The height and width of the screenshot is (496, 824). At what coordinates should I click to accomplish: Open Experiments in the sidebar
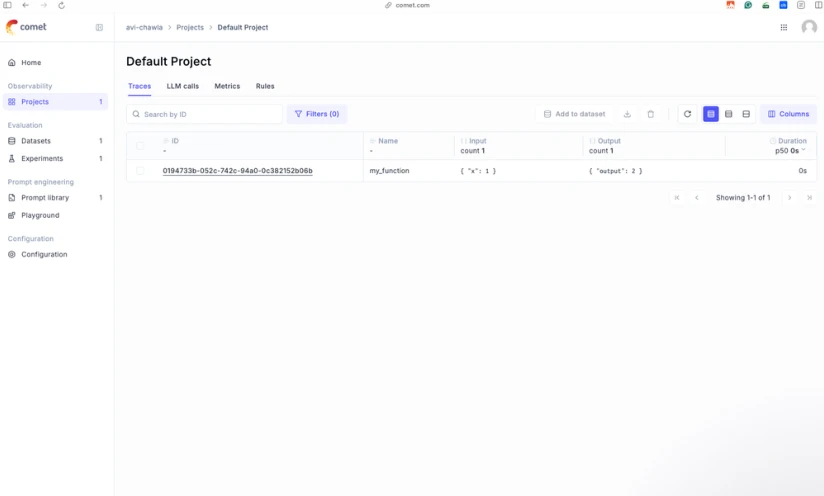[x=55, y=159]
